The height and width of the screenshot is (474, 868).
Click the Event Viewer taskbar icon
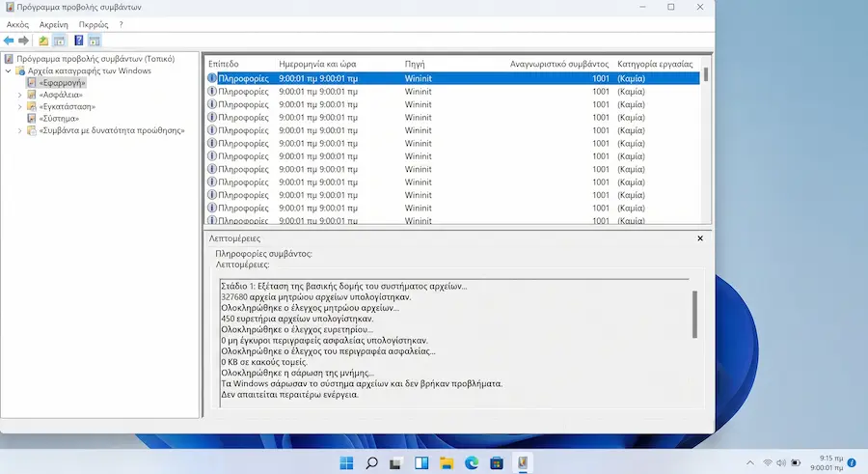pos(522,463)
